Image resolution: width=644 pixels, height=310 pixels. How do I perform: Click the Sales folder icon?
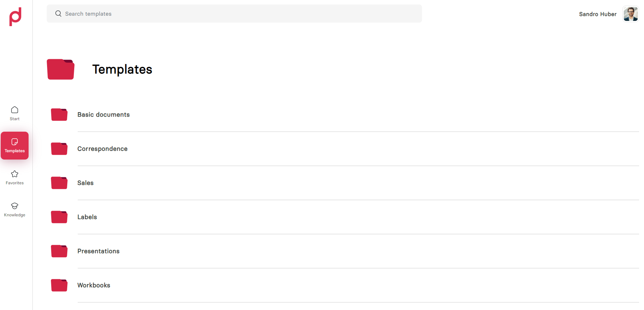(59, 183)
